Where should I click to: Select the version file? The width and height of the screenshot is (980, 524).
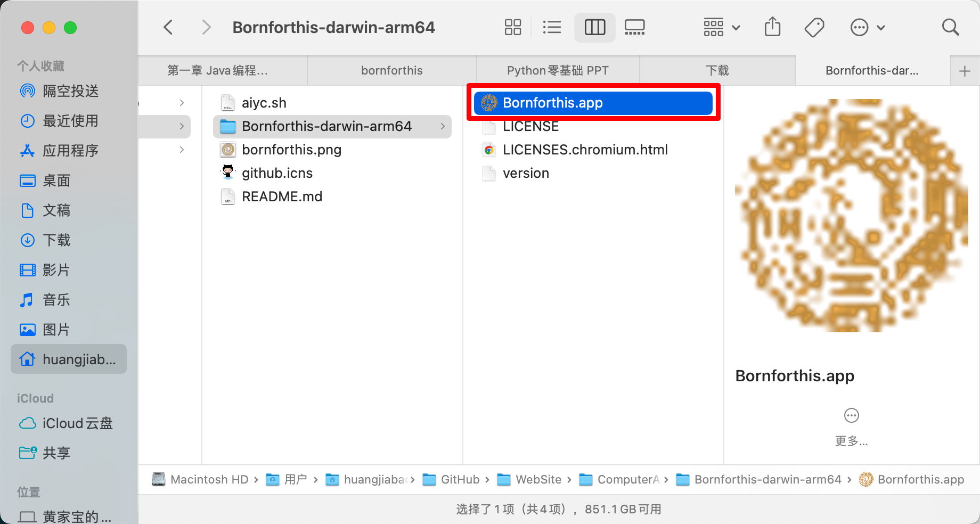(593, 173)
